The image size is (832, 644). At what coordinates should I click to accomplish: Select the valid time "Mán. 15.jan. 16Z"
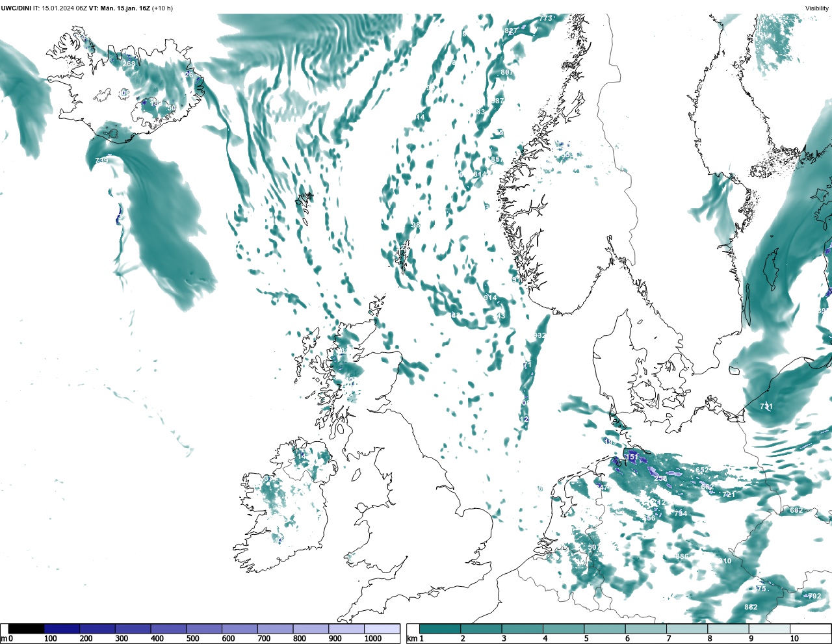click(x=125, y=8)
